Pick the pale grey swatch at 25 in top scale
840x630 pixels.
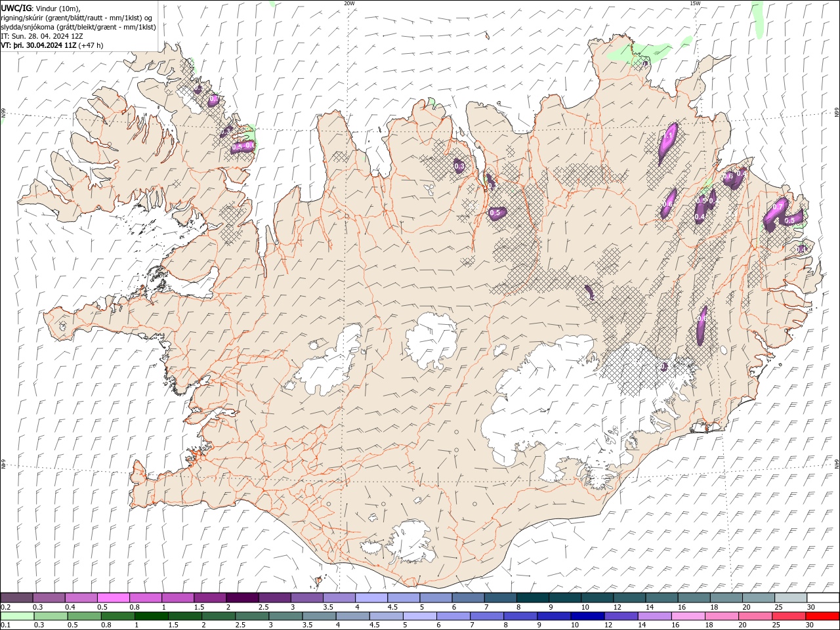point(791,597)
